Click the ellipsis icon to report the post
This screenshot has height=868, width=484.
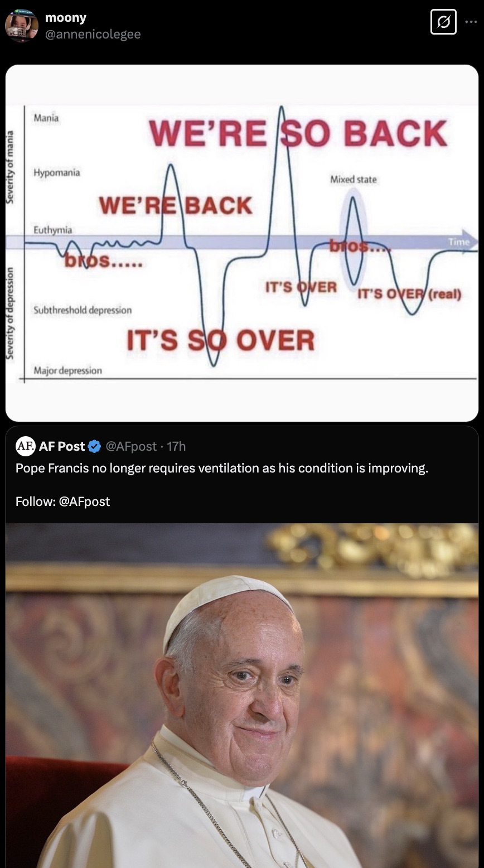pyautogui.click(x=470, y=21)
